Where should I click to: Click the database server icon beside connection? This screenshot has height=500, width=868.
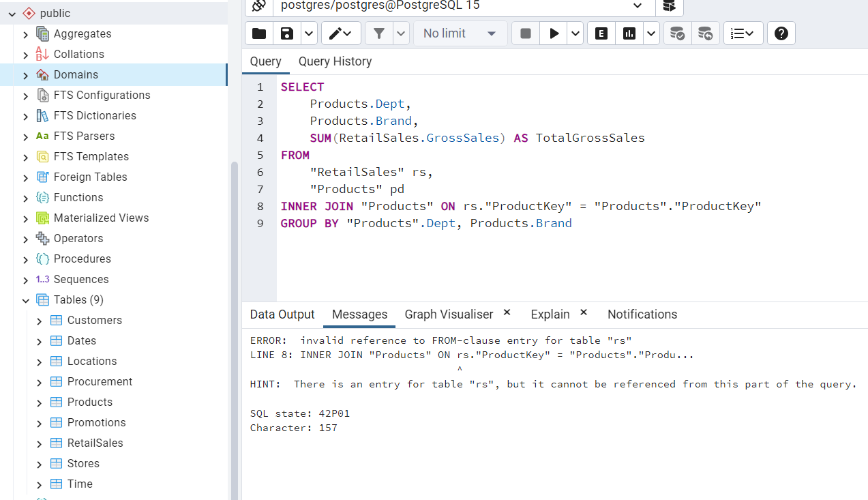[670, 5]
